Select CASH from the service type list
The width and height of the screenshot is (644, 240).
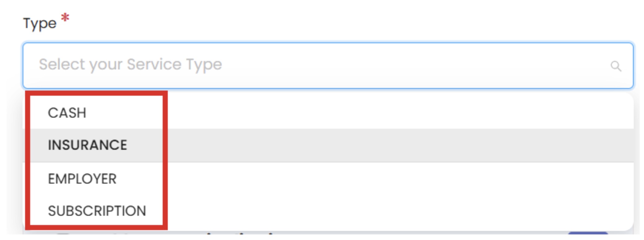point(67,113)
